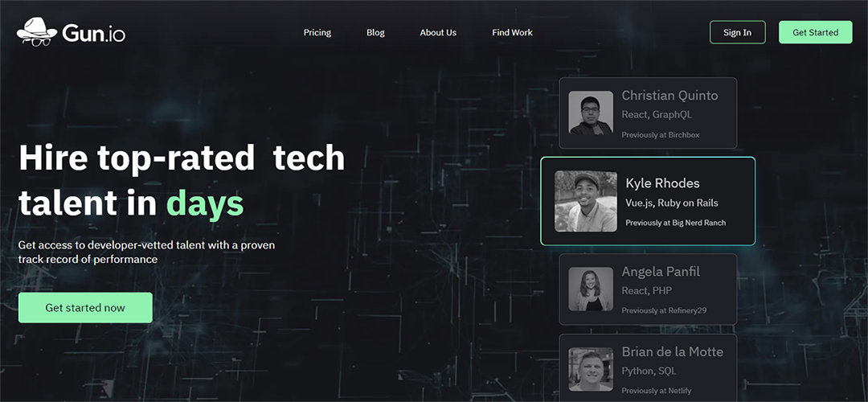
Task: Click the Sign In button
Action: click(x=737, y=32)
